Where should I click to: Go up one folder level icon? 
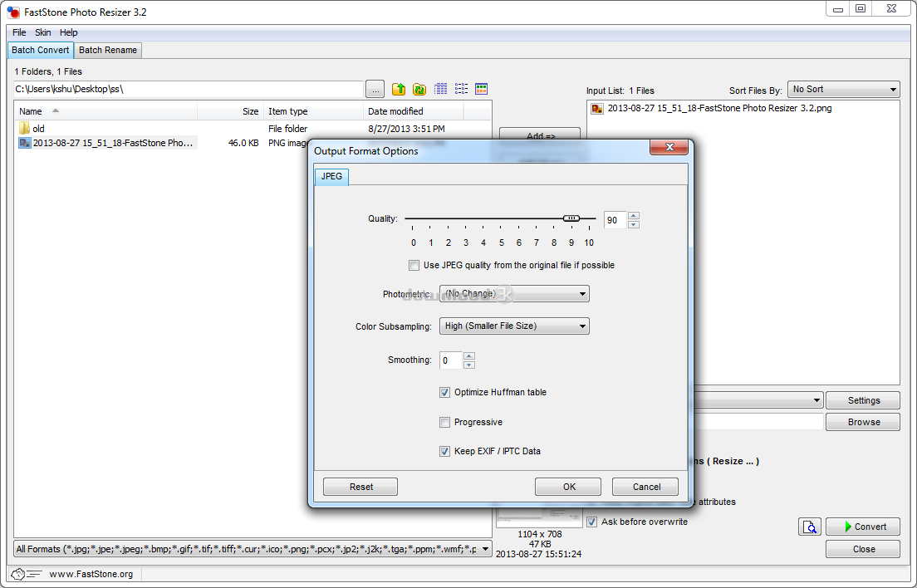399,89
